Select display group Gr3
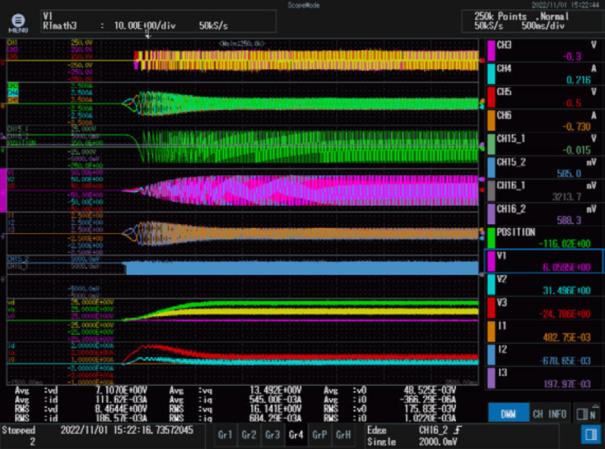The height and width of the screenshot is (449, 605). click(x=272, y=435)
